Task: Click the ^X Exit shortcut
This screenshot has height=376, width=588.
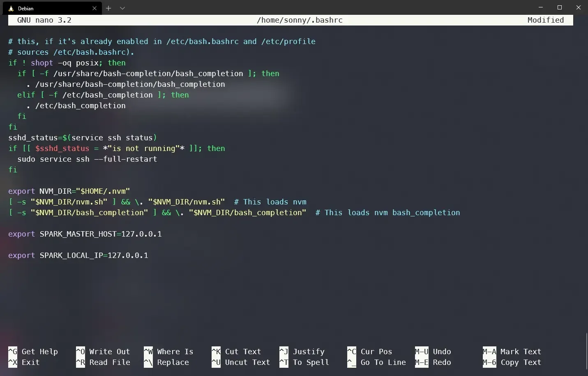Action: pyautogui.click(x=25, y=362)
